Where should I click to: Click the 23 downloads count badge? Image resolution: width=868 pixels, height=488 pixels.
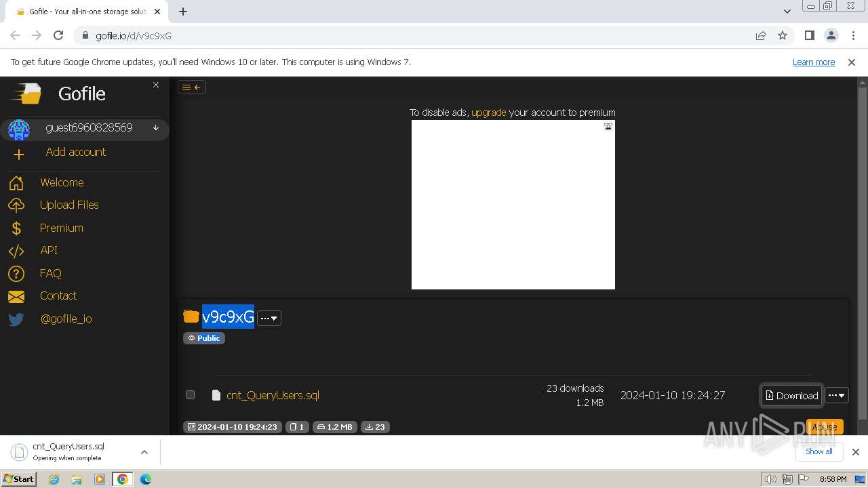tap(375, 427)
